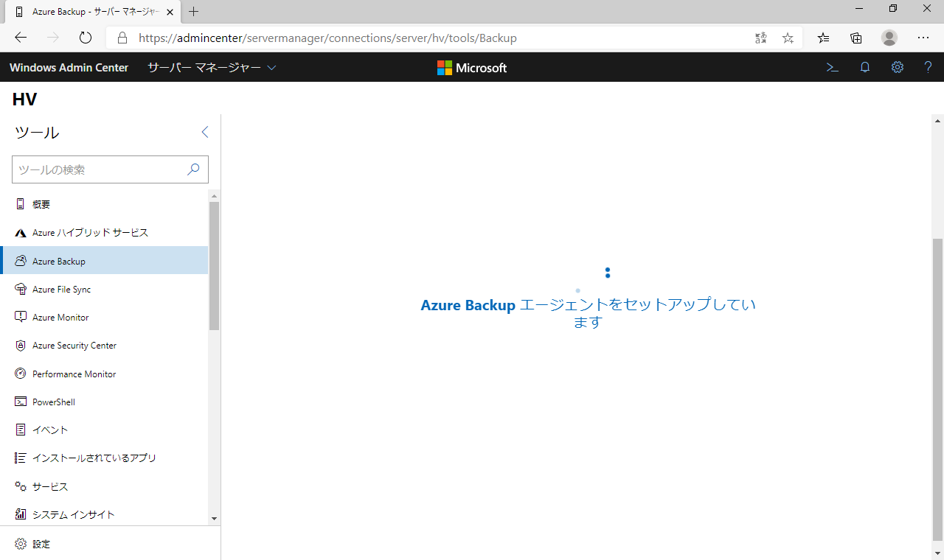The image size is (944, 560).
Task: Click the Azure Monitor icon
Action: tap(20, 317)
